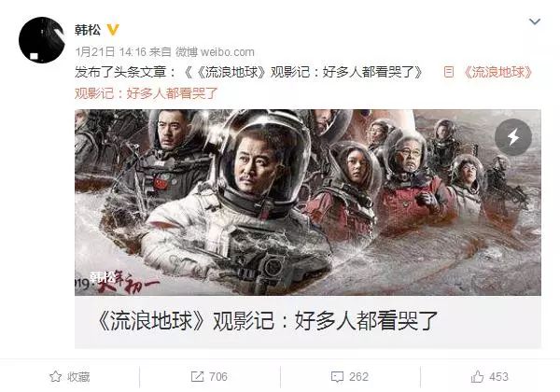Open the orange 观影记：好多人都看哭了 link text

coord(147,93)
